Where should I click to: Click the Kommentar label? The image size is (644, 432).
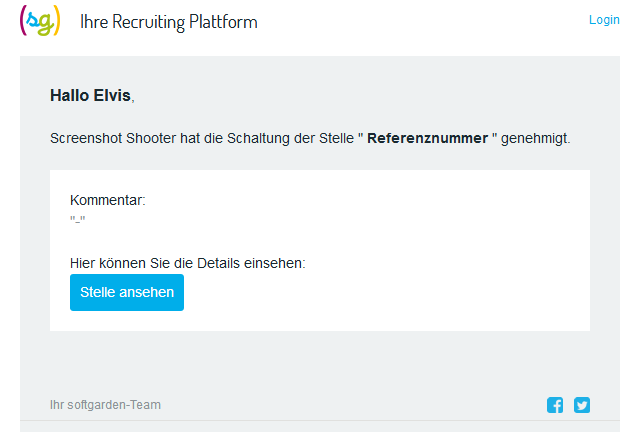tap(108, 200)
